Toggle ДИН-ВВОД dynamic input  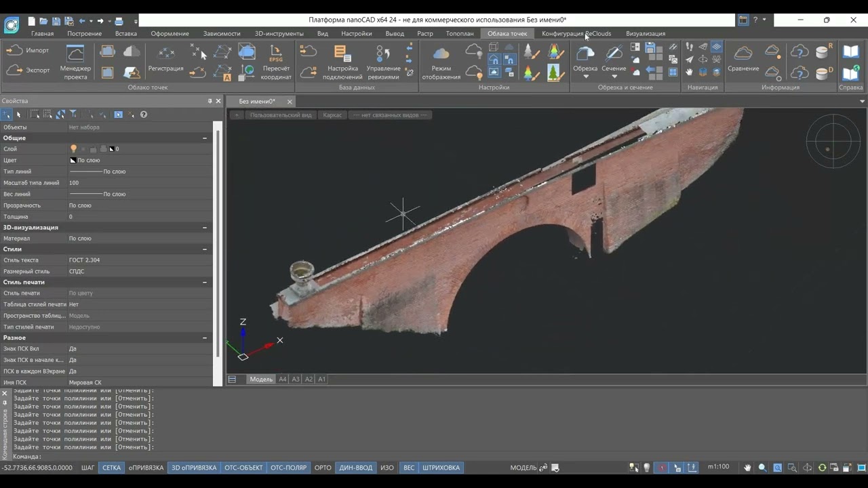click(355, 468)
